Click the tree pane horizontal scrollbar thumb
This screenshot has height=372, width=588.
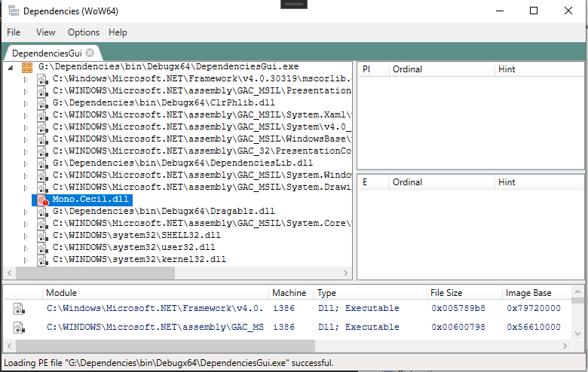coord(95,273)
